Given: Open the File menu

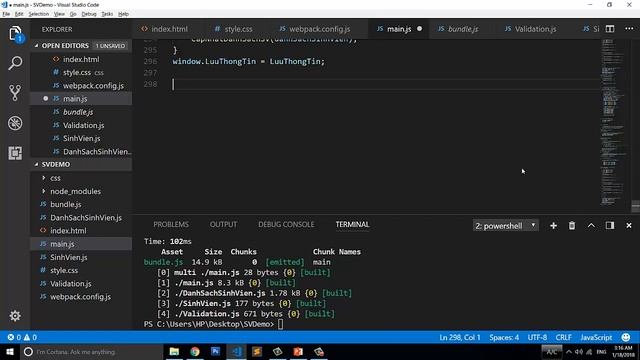Looking at the screenshot, I should tap(6, 14).
